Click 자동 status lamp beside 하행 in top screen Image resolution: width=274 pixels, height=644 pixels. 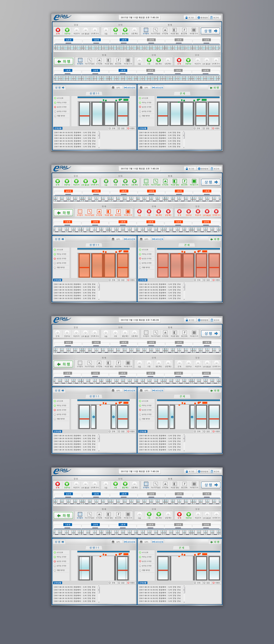[x=139, y=60]
